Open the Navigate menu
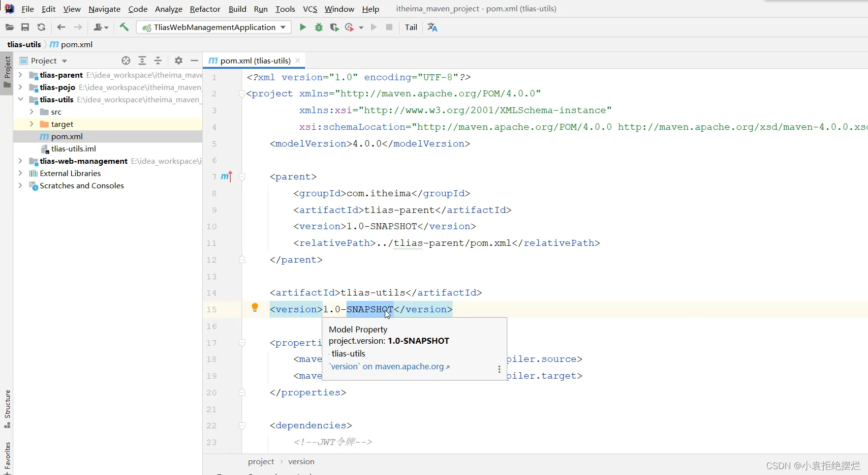This screenshot has width=868, height=475. click(104, 9)
